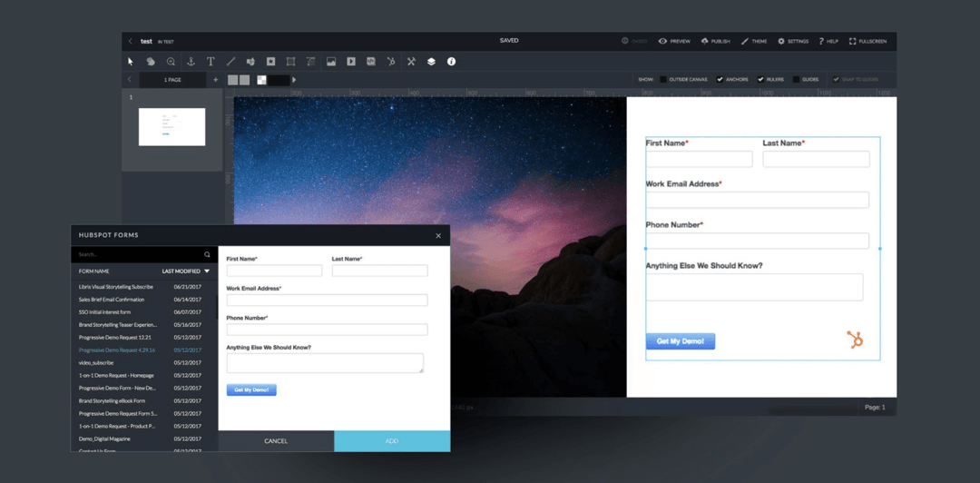The height and width of the screenshot is (483, 980).
Task: Select the video insert tool
Action: (x=351, y=62)
